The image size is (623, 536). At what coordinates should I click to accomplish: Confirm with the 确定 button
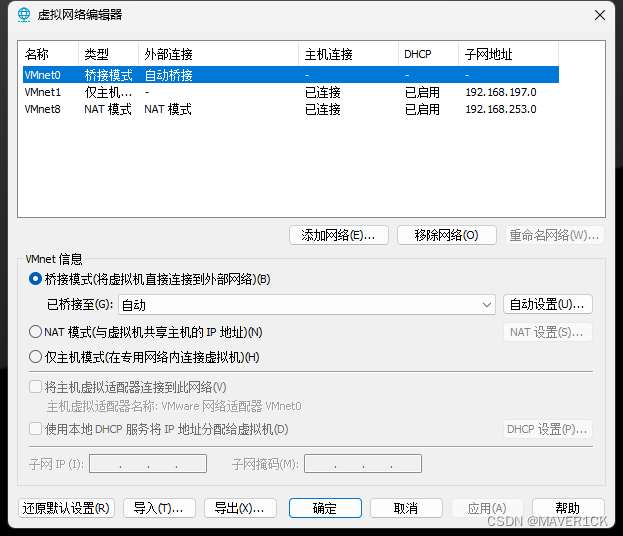[325, 508]
